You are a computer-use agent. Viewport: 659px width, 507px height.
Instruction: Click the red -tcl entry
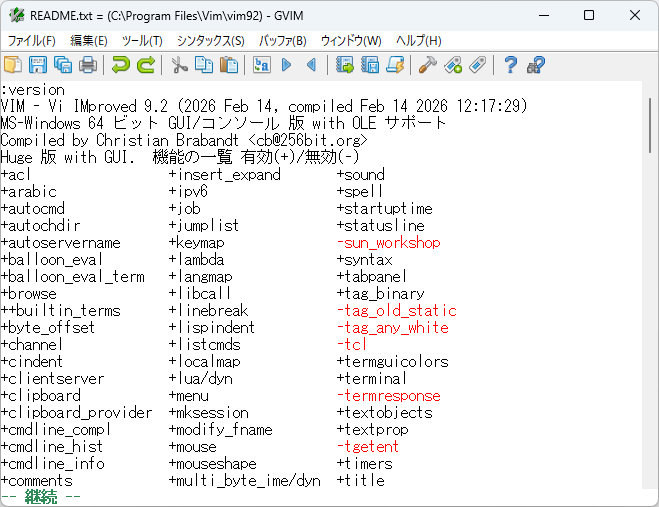coord(352,345)
